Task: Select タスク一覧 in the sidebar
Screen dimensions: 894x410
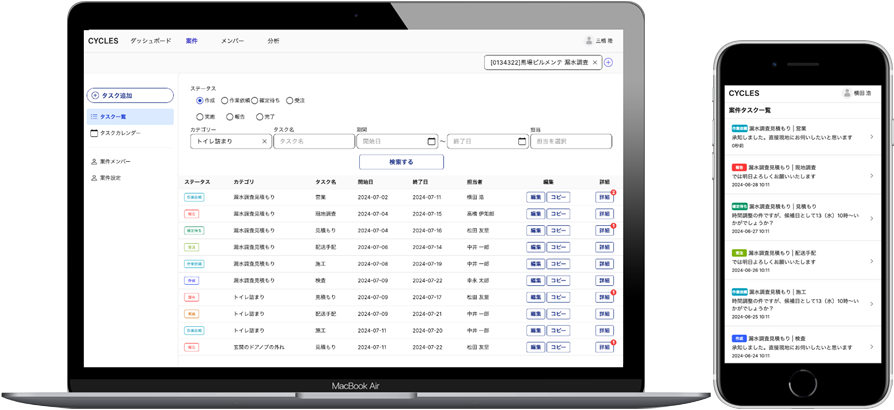Action: coord(130,117)
